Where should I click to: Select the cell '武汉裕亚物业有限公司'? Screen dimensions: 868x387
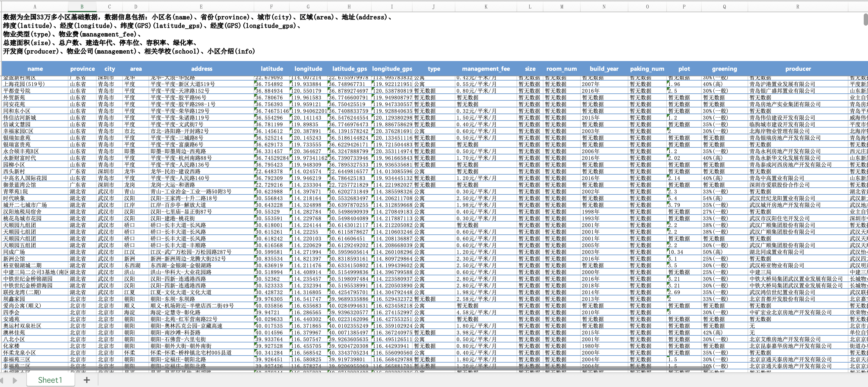tap(777, 266)
